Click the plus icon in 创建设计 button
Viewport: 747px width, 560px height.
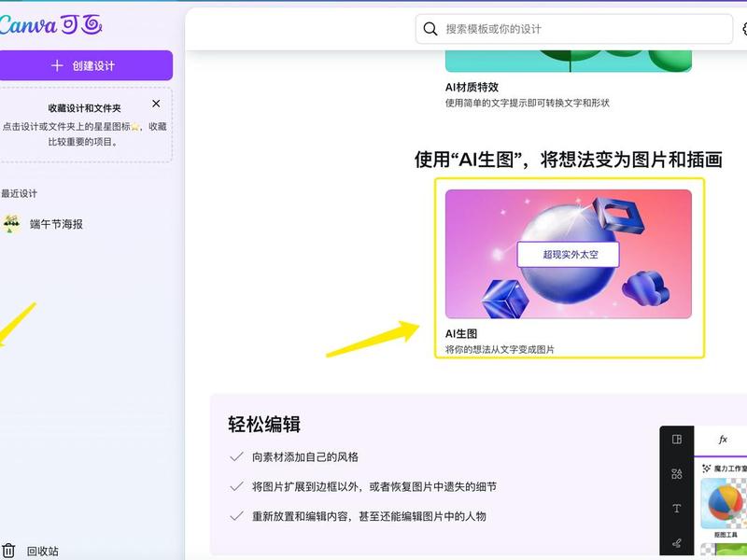click(x=57, y=65)
